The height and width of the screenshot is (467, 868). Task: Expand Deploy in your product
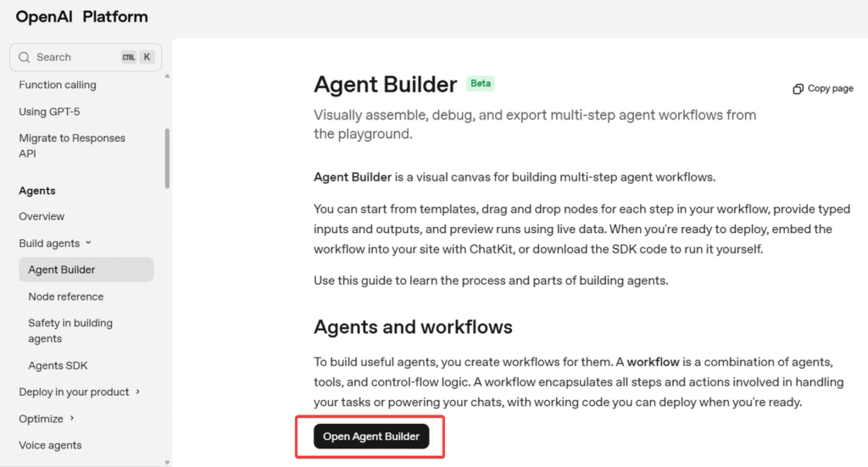pos(137,392)
